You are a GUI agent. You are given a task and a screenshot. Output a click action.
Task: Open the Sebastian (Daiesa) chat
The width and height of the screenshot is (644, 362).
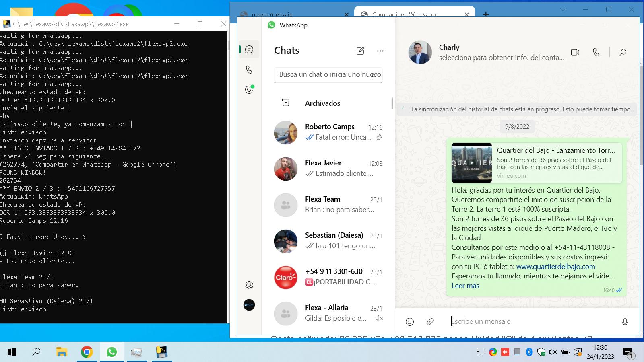tap(328, 241)
